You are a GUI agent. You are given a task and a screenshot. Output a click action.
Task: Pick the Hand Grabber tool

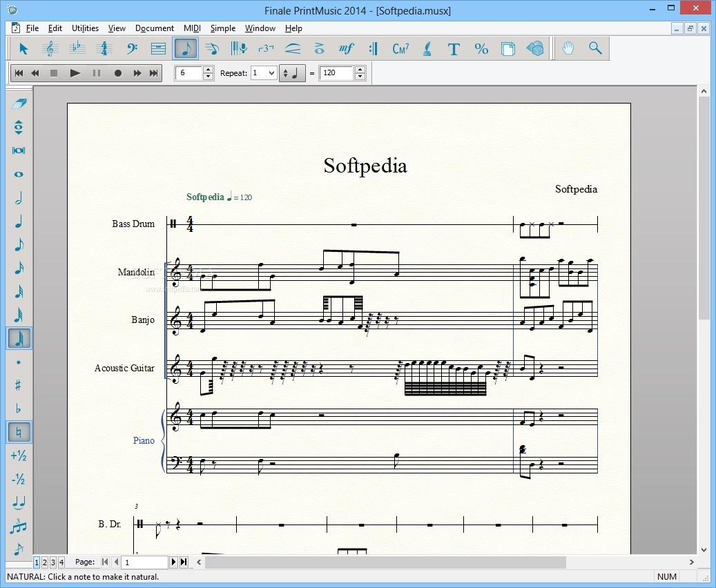[568, 48]
